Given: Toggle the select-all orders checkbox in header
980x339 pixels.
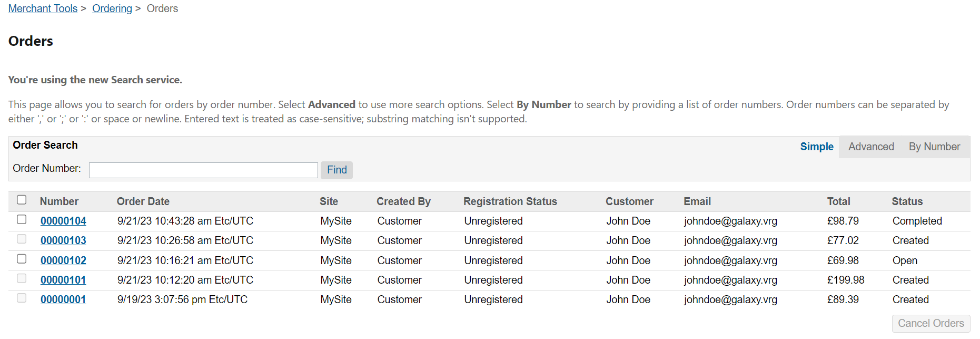Looking at the screenshot, I should [x=22, y=200].
